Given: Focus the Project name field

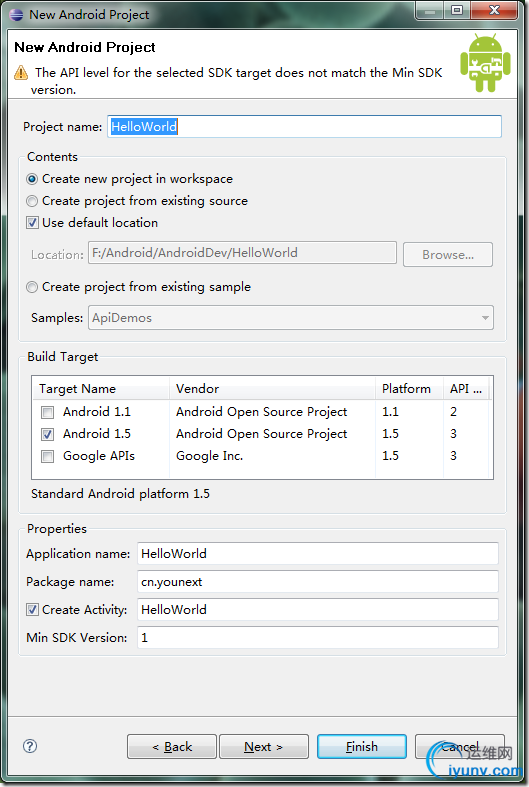Looking at the screenshot, I should (305, 126).
